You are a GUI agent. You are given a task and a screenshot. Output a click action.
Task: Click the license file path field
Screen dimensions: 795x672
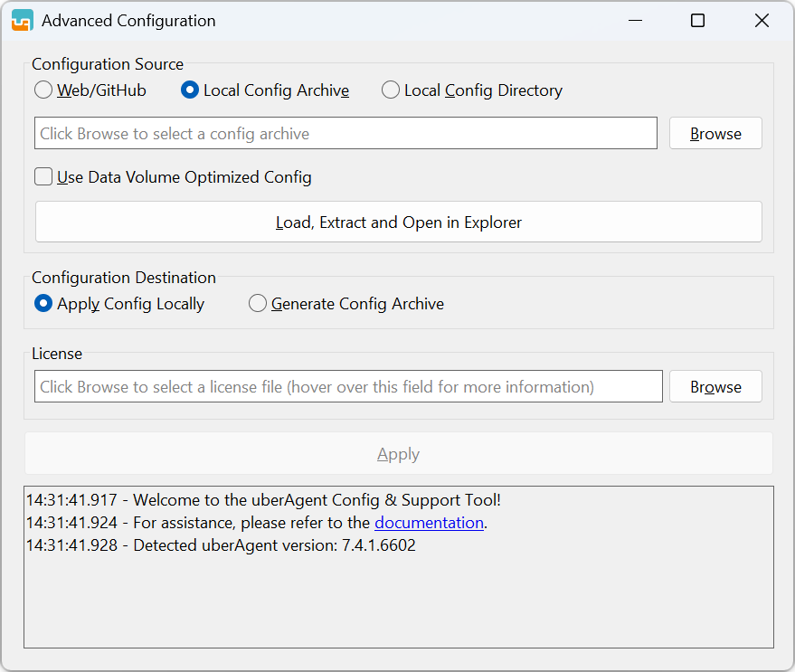[345, 386]
